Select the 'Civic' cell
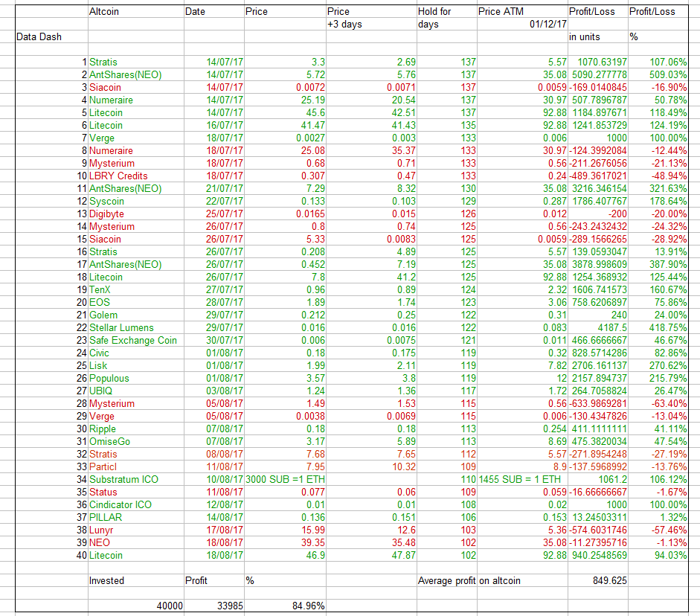Image resolution: width=700 pixels, height=616 pixels. tap(136, 353)
